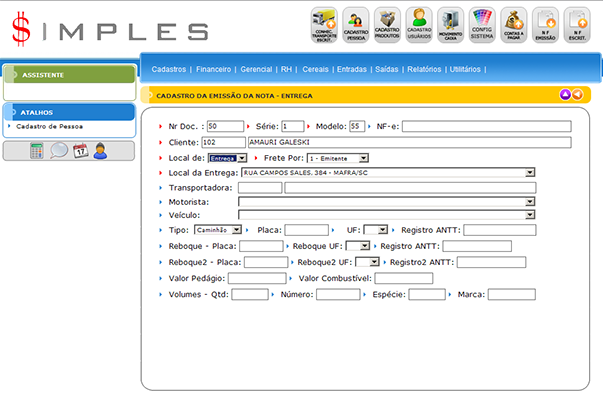The width and height of the screenshot is (603, 393).
Task: Open Contas a Pagar money bag icon
Action: pos(513,25)
